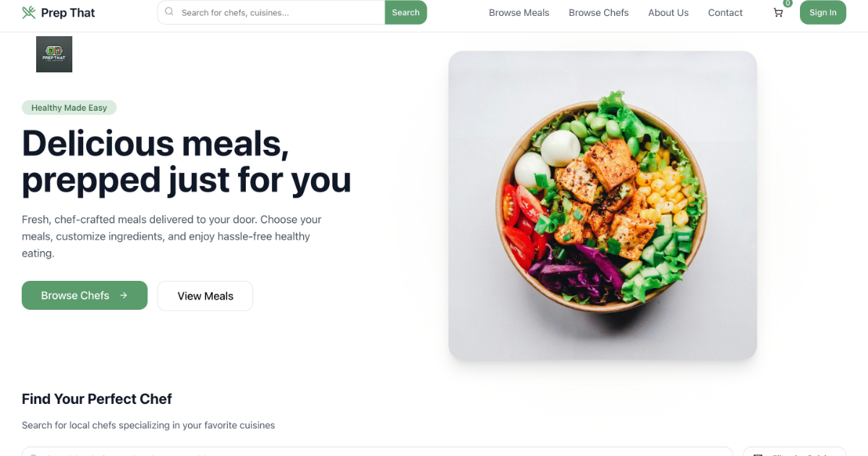868x456 pixels.
Task: Click local chef search field at bottom
Action: point(377,452)
